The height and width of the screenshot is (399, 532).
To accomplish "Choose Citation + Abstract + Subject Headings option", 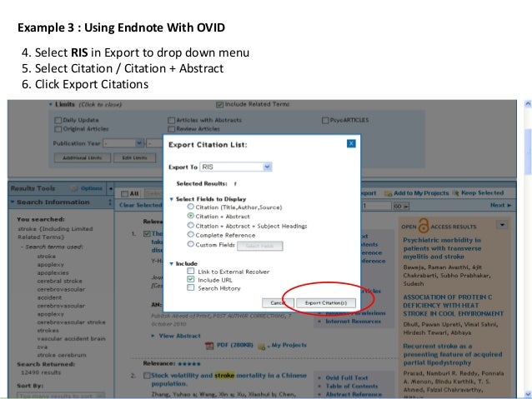I will 191,225.
